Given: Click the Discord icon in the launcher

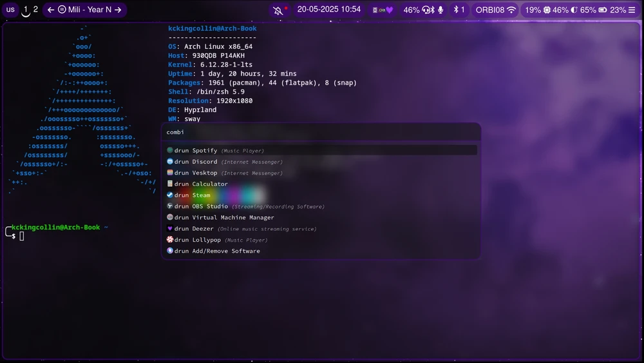Looking at the screenshot, I should [170, 162].
